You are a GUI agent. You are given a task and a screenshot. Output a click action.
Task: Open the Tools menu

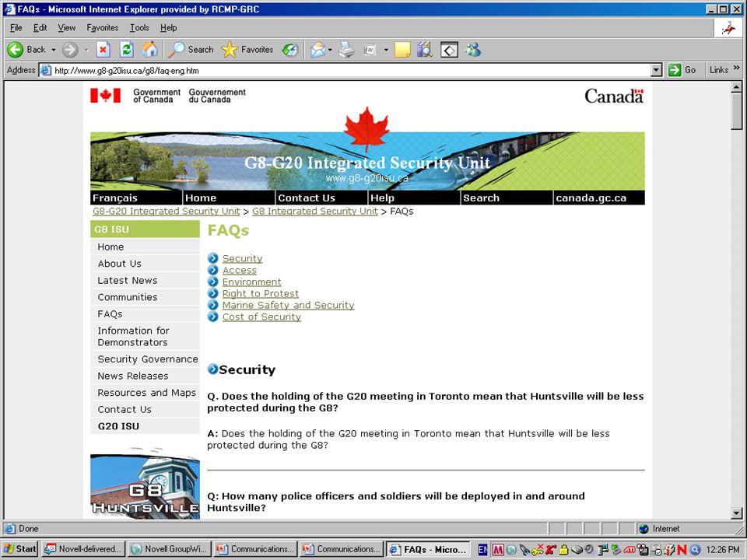point(139,28)
